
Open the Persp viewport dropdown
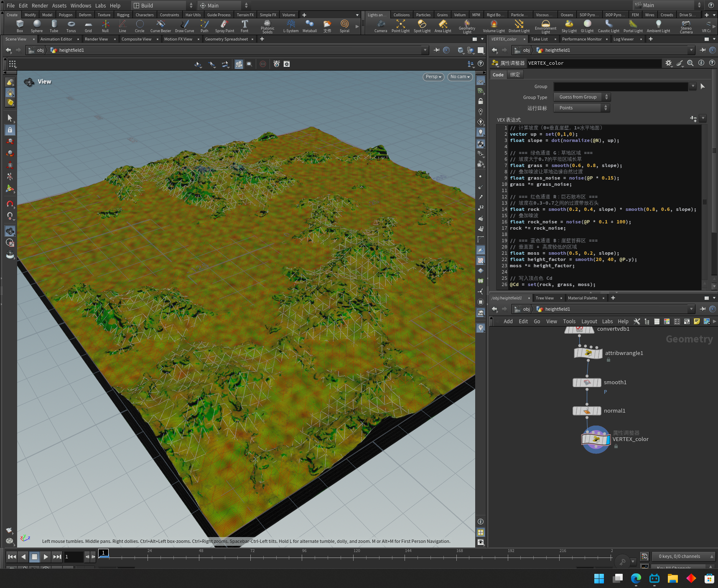tap(433, 77)
